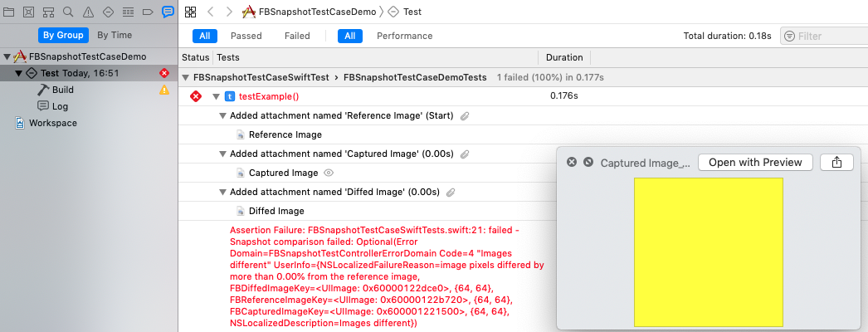Open the related items grid icon
The width and height of the screenshot is (868, 332).
click(190, 12)
